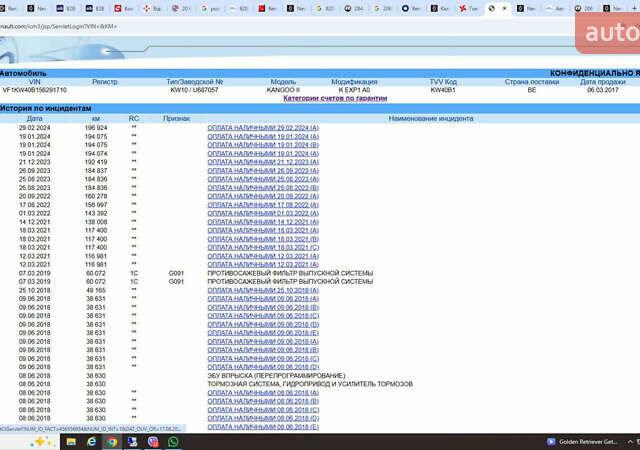Image resolution: width=640 pixels, height=450 pixels.
Task: Open the green WhatsApp taskbar icon
Action: click(x=173, y=441)
